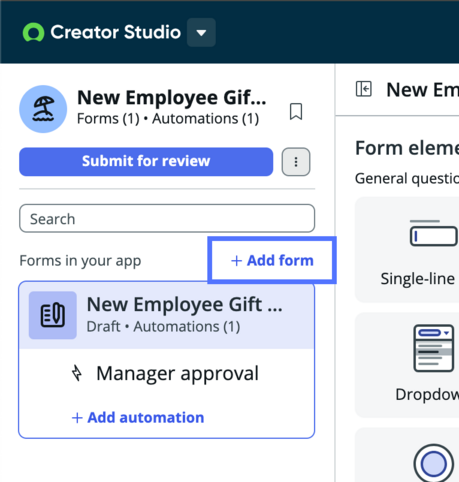Viewport: 459px width, 482px height.
Task: Click the form document icon
Action: pos(53,315)
